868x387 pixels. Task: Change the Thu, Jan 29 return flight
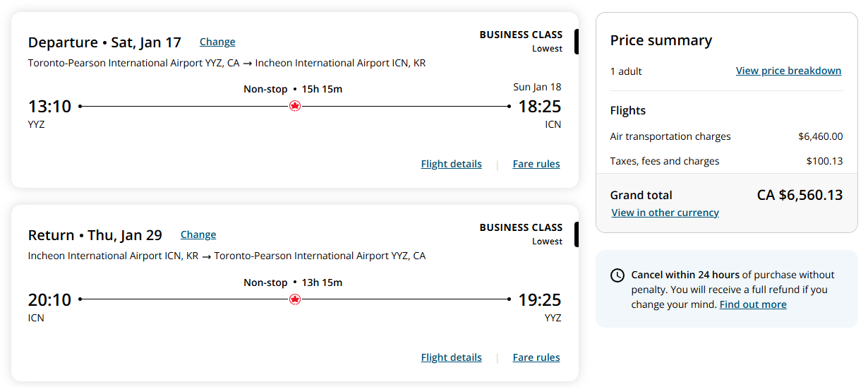198,234
